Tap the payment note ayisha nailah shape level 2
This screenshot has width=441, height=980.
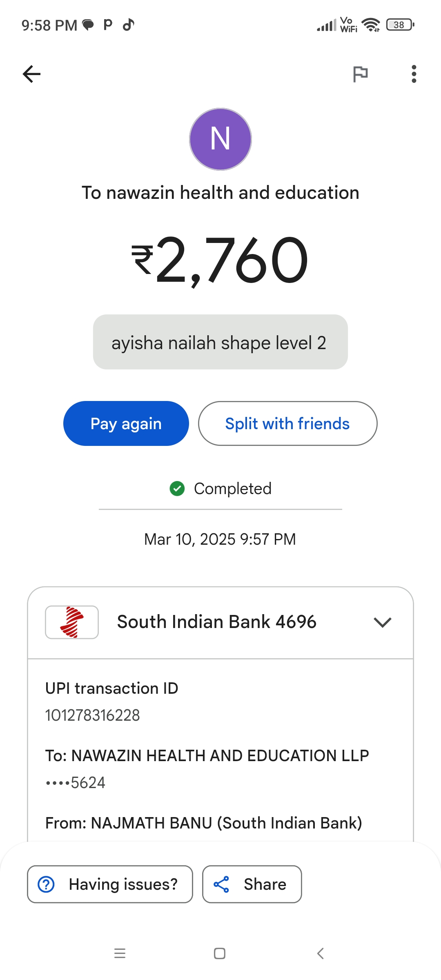tap(220, 342)
